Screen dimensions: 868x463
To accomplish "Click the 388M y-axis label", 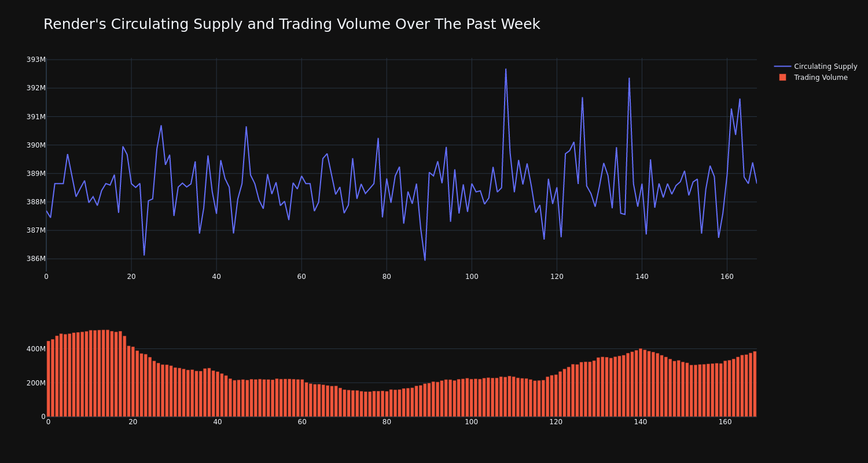I will [36, 201].
